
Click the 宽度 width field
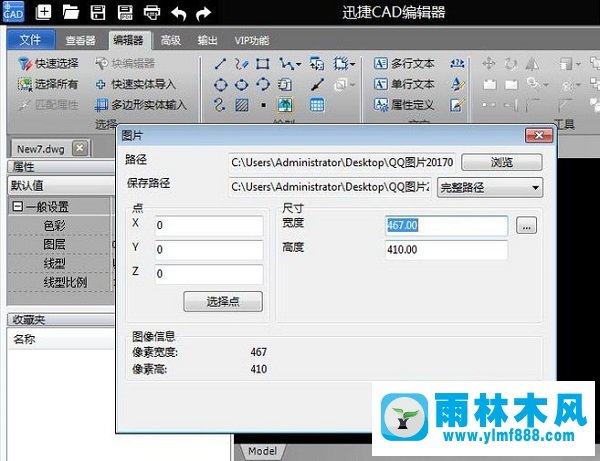tap(446, 225)
